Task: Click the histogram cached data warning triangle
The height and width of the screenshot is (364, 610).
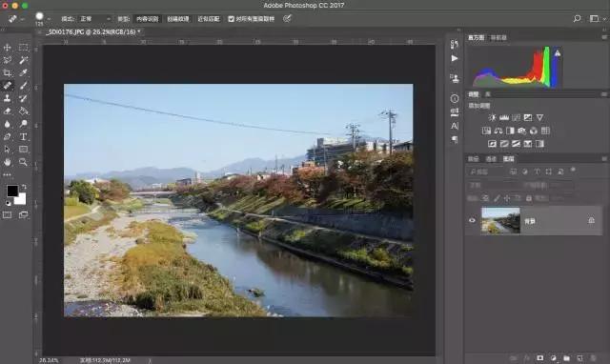Action: pyautogui.click(x=558, y=53)
